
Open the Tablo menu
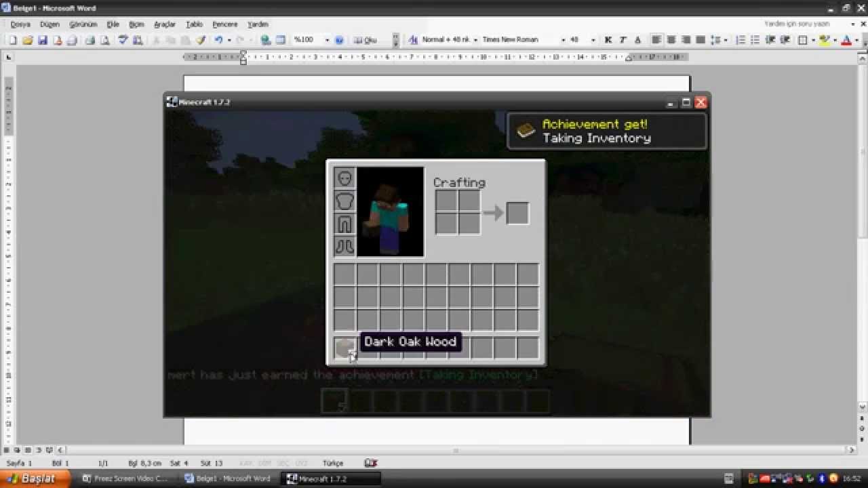(194, 24)
